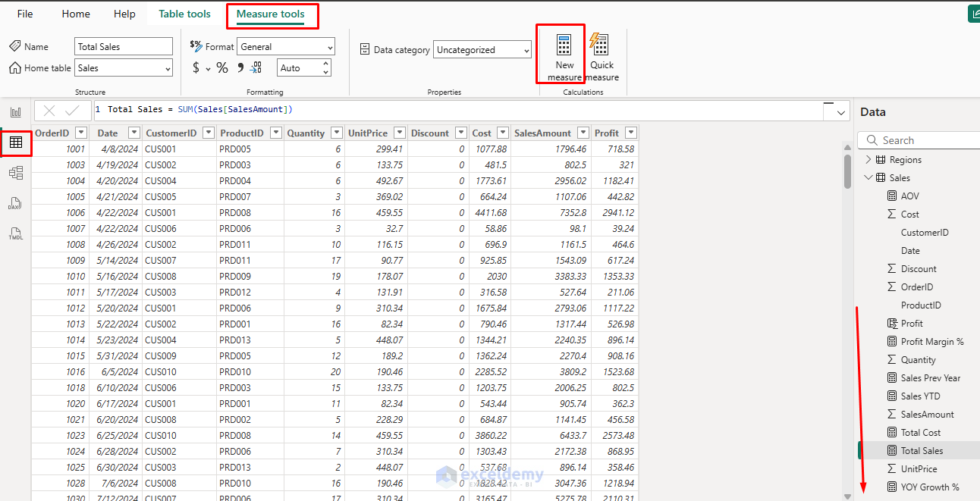
Task: Click the up arrow on the Auto decimals stepper
Action: 326,64
